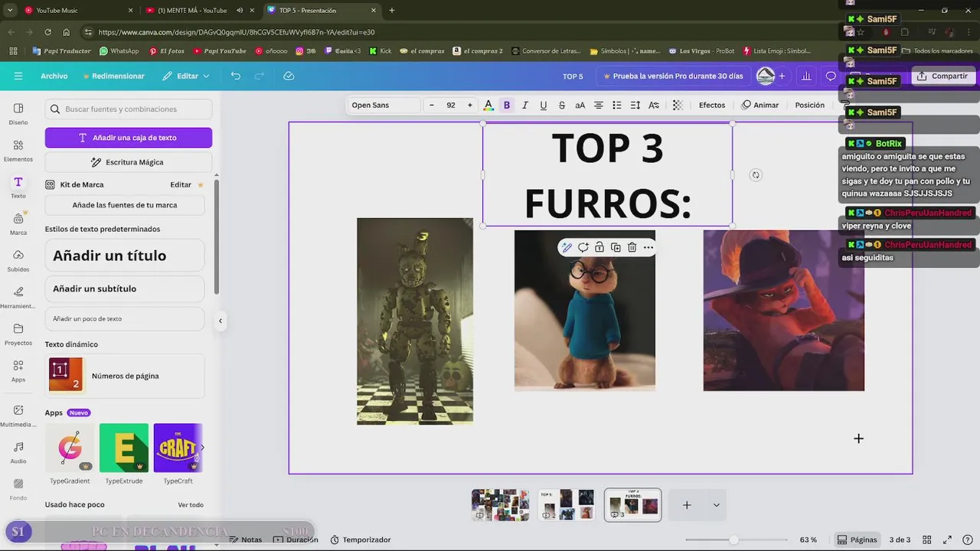Click Prueba la versión Pro button
This screenshot has height=551, width=980.
pos(673,76)
